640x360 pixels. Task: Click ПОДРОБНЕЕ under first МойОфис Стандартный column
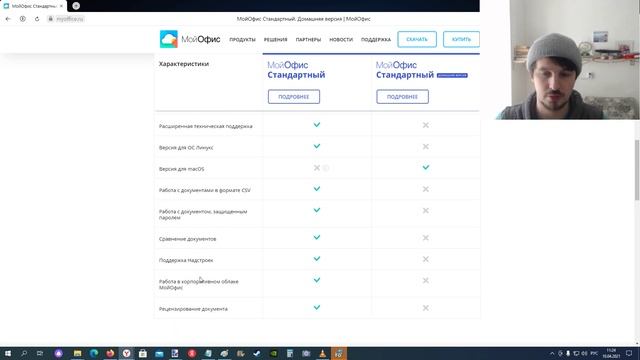point(294,97)
